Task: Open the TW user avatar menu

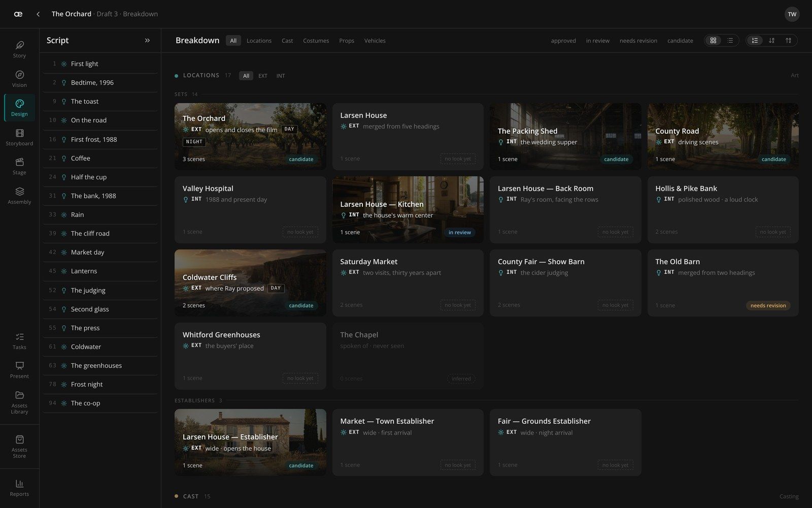Action: 792,14
